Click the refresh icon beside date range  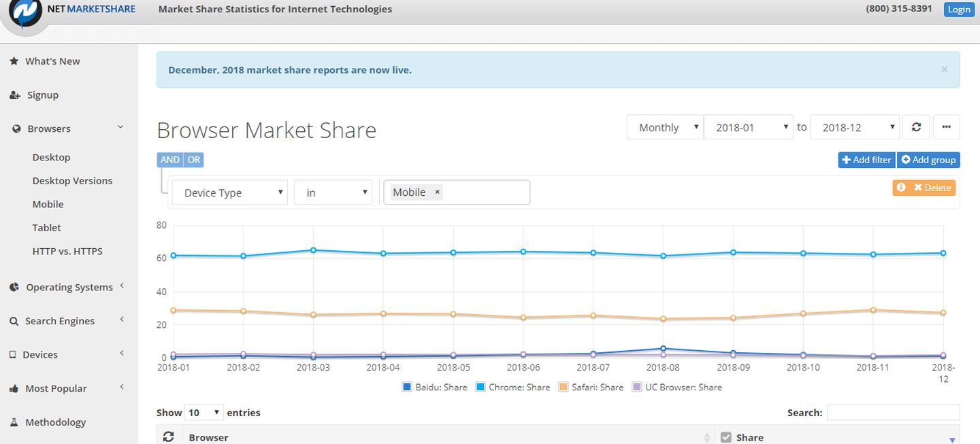point(916,127)
